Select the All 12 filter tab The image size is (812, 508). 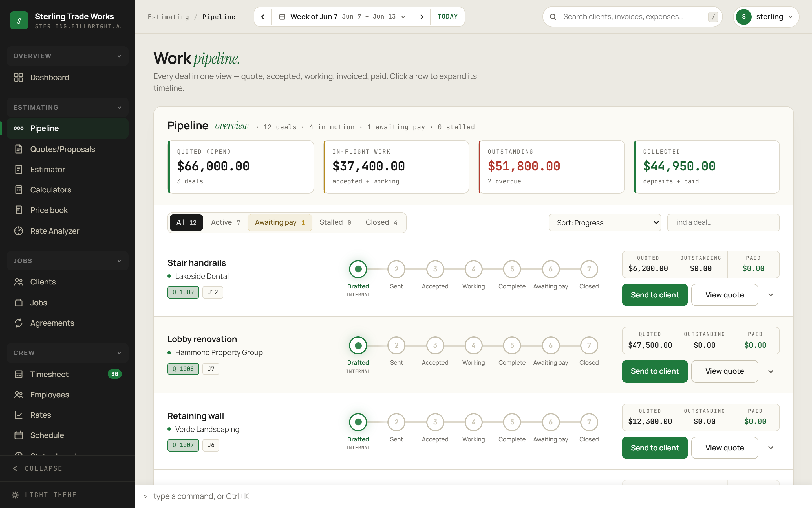pos(186,222)
